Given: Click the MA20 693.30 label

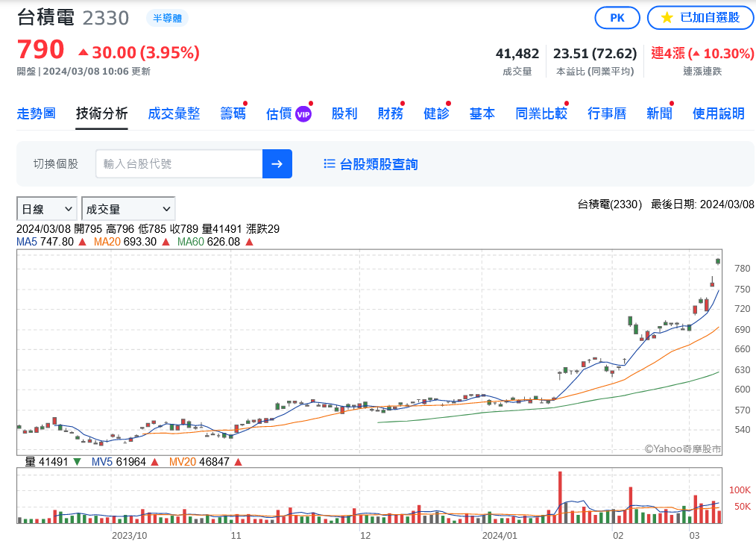Looking at the screenshot, I should pos(125,242).
